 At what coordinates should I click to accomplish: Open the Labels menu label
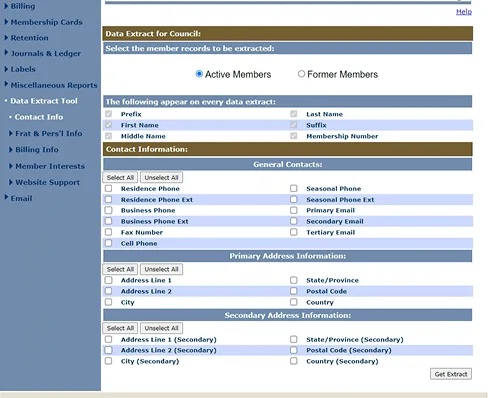pyautogui.click(x=23, y=69)
